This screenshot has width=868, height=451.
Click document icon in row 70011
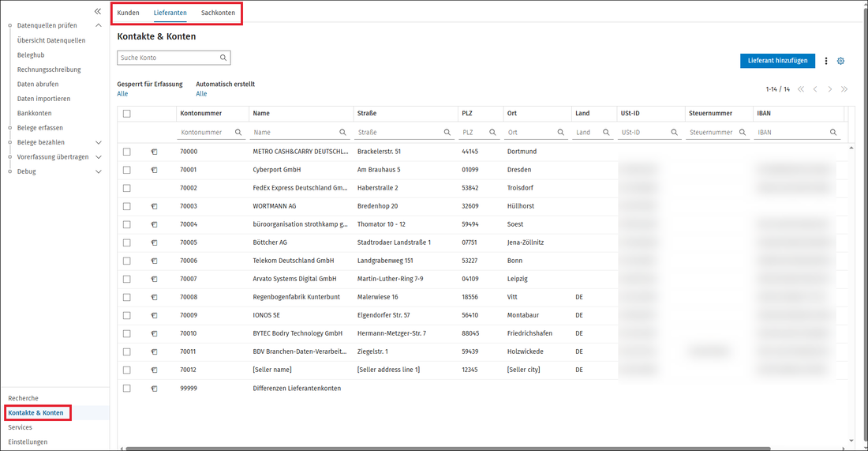pos(155,351)
